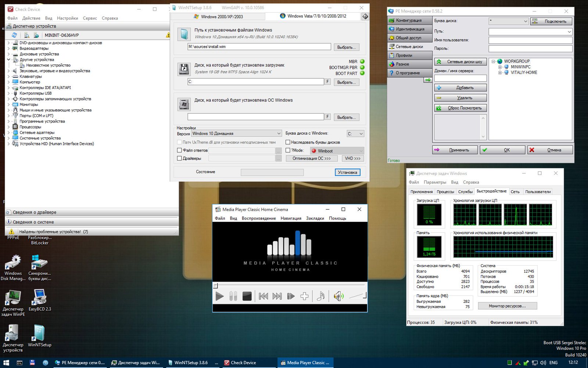Click the floppy disk icon on taskbar
The image size is (588, 368).
(x=32, y=362)
